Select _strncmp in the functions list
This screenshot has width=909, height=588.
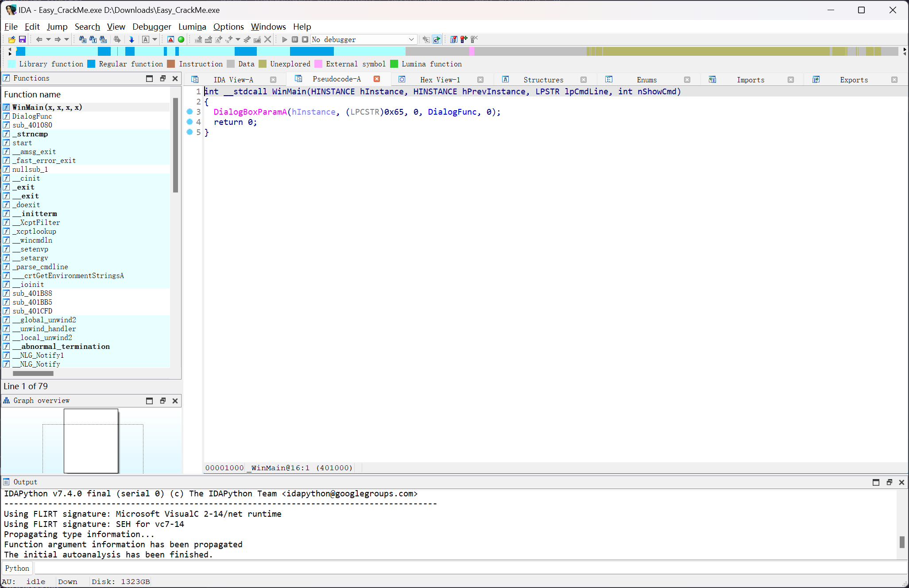point(86,134)
